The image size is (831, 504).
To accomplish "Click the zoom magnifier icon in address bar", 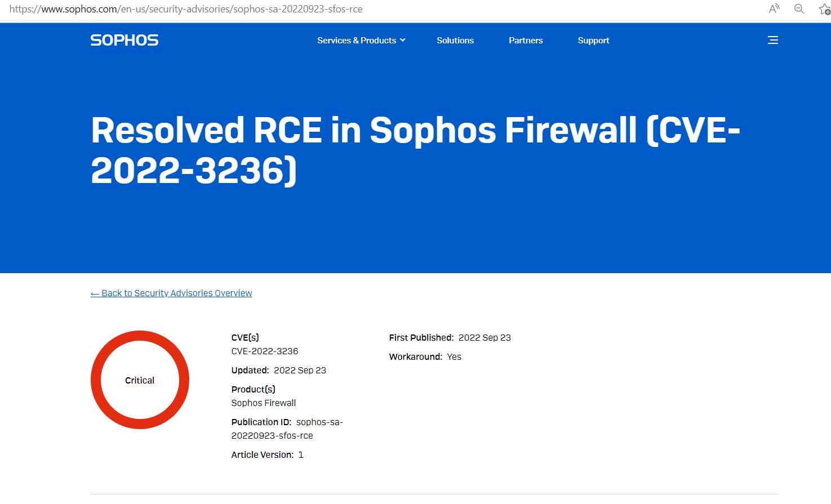I will 799,9.
